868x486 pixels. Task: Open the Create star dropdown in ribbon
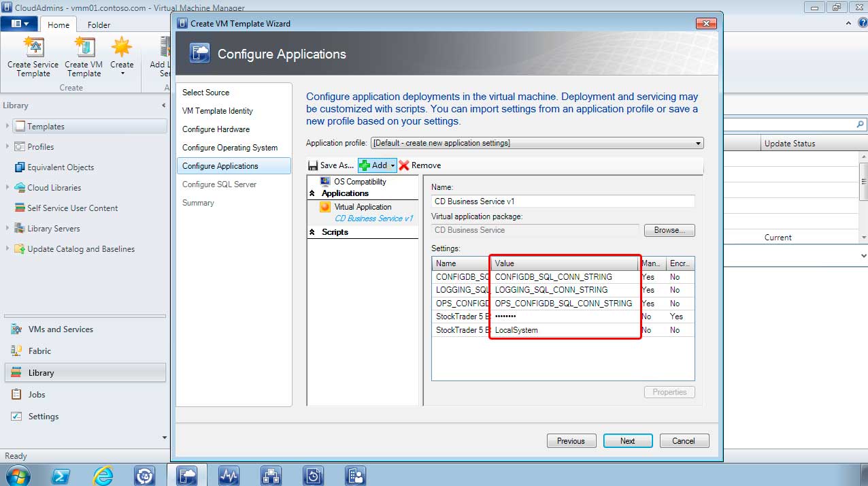122,56
